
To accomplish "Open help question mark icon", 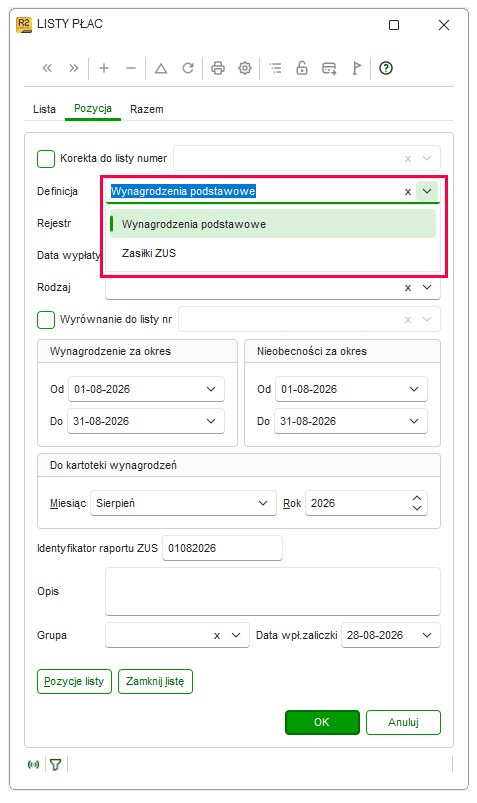I will click(386, 68).
